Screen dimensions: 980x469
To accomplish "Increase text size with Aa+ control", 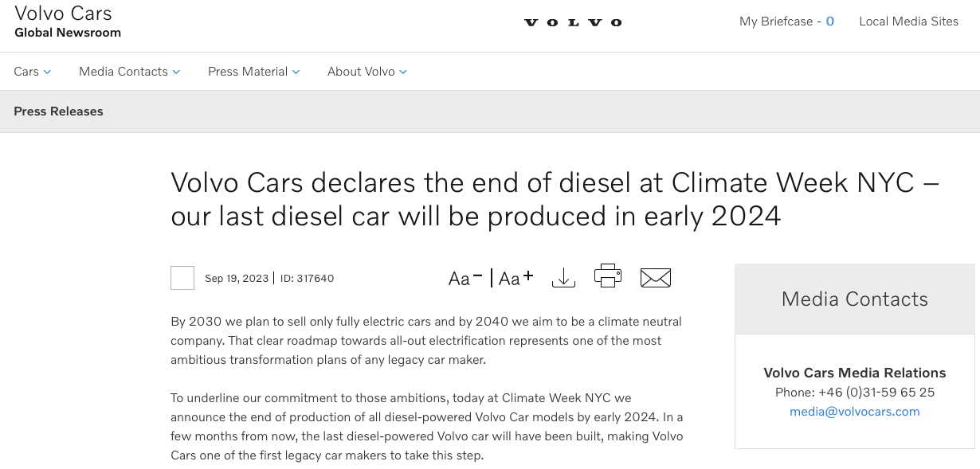I will point(516,278).
